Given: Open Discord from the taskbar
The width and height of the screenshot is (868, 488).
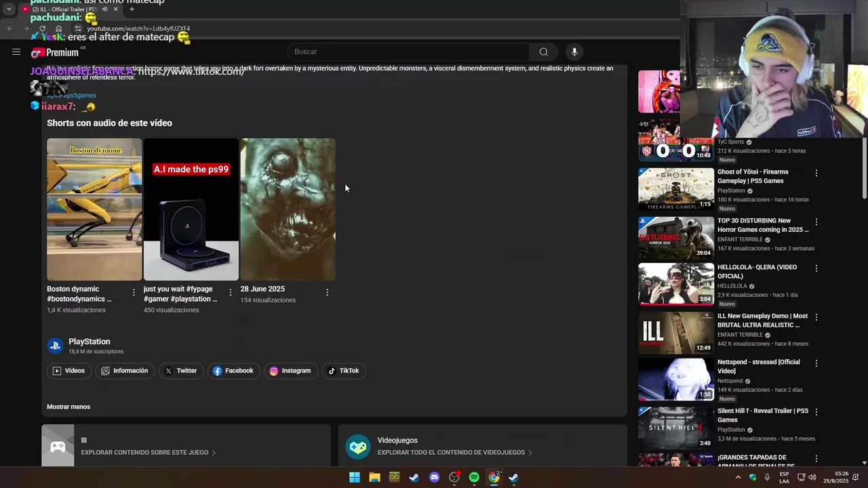Looking at the screenshot, I should pyautogui.click(x=435, y=477).
